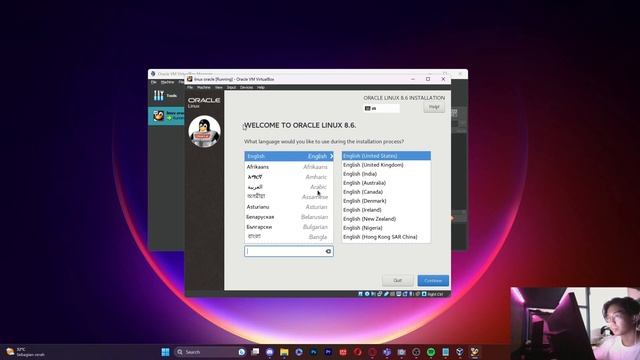Viewport: 640px width, 360px height.
Task: Select Asturianu in the language list
Action: 289,207
